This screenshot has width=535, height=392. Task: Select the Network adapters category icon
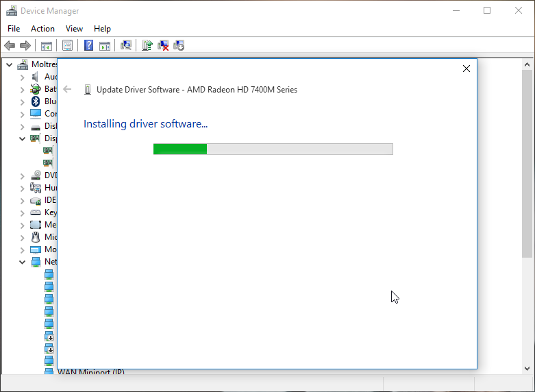[x=36, y=262]
